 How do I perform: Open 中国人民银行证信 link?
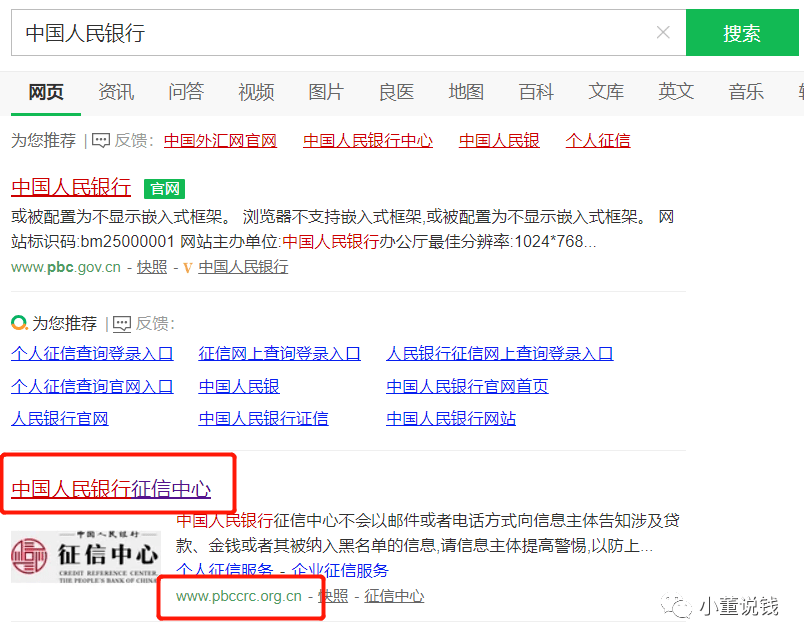pyautogui.click(x=264, y=419)
